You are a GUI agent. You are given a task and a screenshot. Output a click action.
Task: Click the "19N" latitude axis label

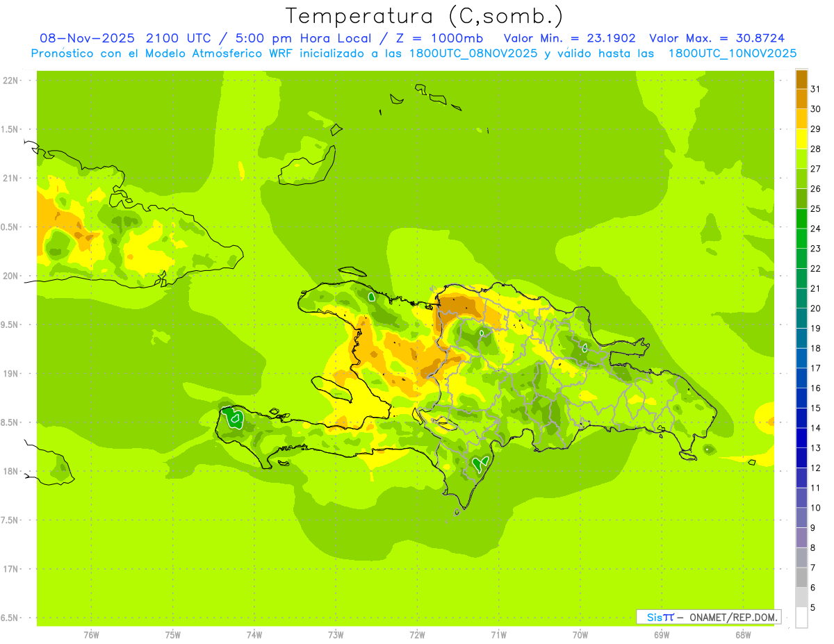[x=11, y=374]
